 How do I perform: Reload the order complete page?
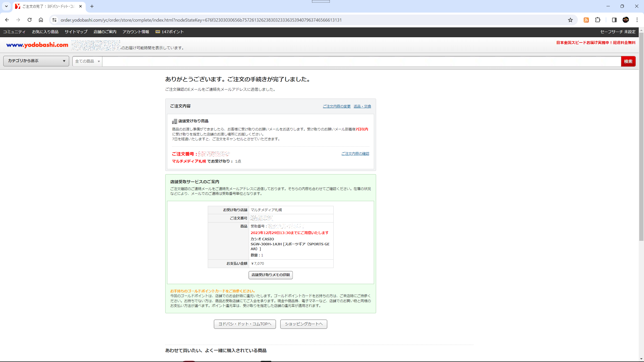click(x=29, y=20)
